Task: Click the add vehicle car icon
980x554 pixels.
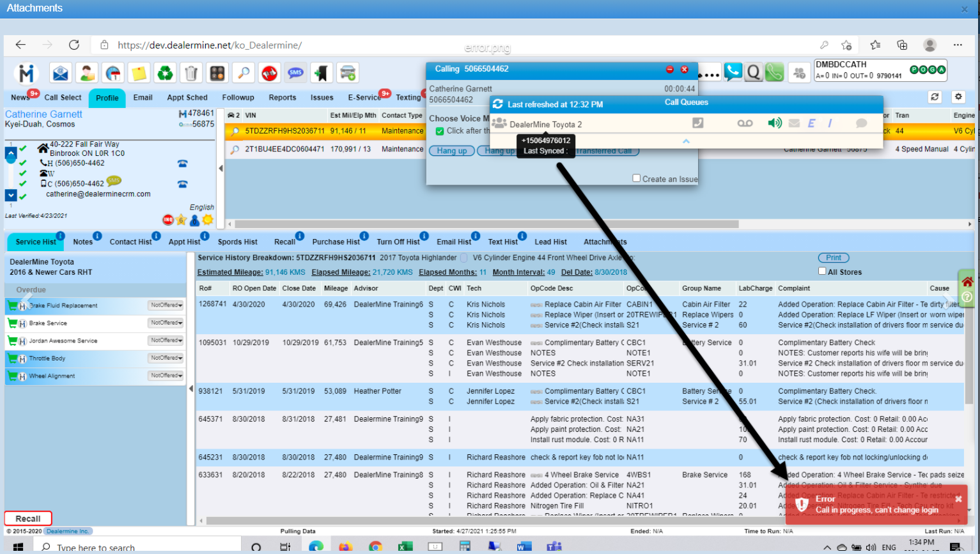Action: coord(348,73)
